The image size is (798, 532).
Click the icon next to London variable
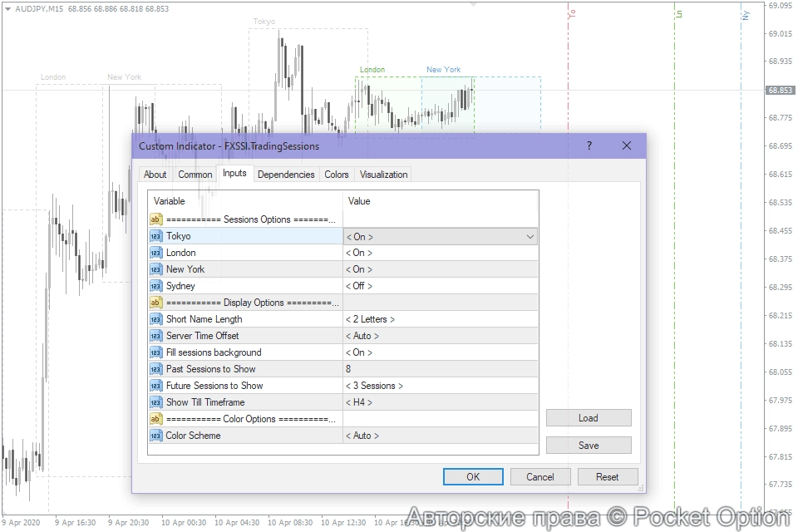(156, 253)
